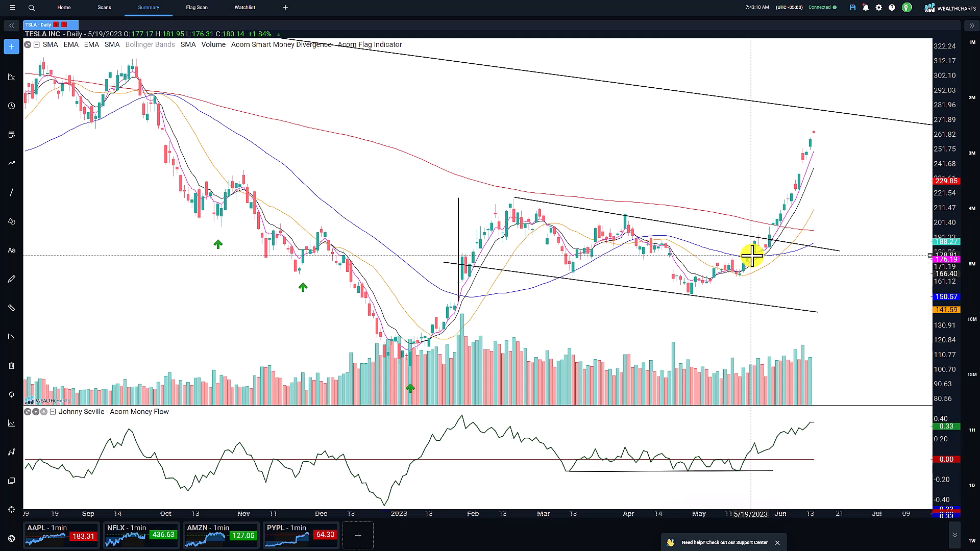Viewport: 980px width, 551px height.
Task: Dismiss the Support Center notification
Action: 777,543
